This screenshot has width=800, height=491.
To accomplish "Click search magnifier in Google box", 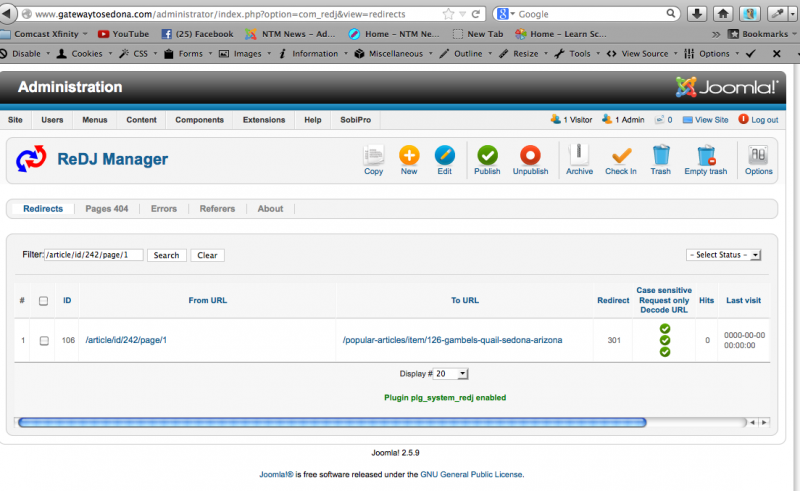I will (671, 14).
